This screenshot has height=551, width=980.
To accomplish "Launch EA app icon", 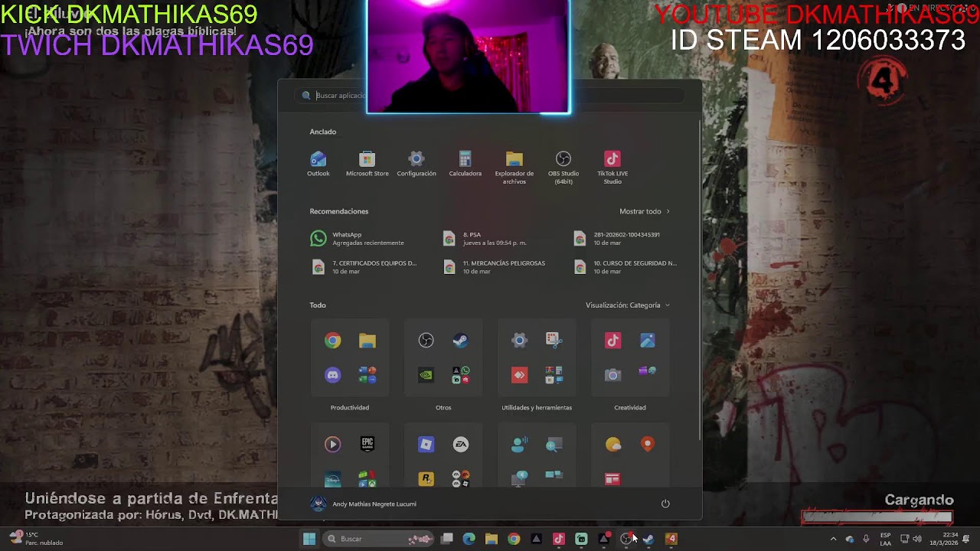I will [x=460, y=444].
